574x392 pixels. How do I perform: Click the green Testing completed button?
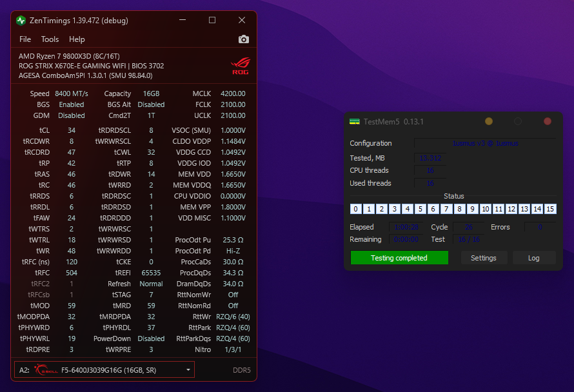pos(399,258)
